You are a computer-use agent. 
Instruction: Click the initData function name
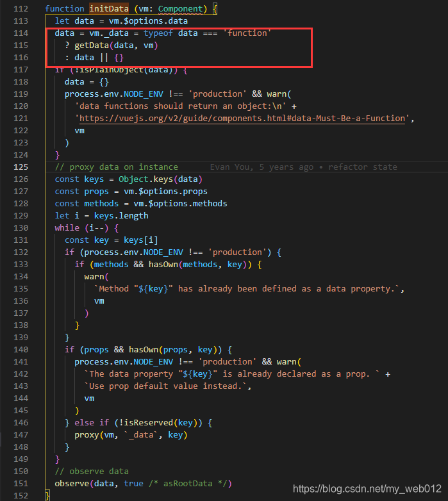pyautogui.click(x=109, y=8)
